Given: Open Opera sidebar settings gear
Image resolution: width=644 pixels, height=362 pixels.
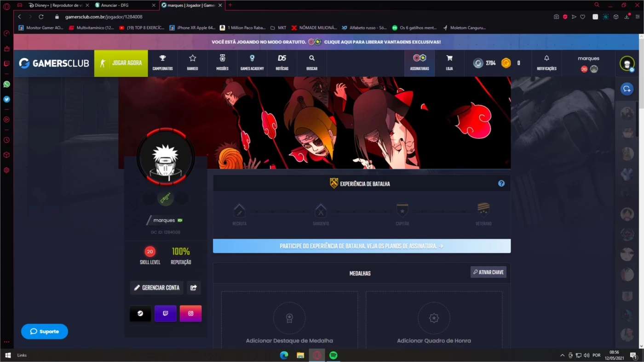Looking at the screenshot, I should pos(6,170).
